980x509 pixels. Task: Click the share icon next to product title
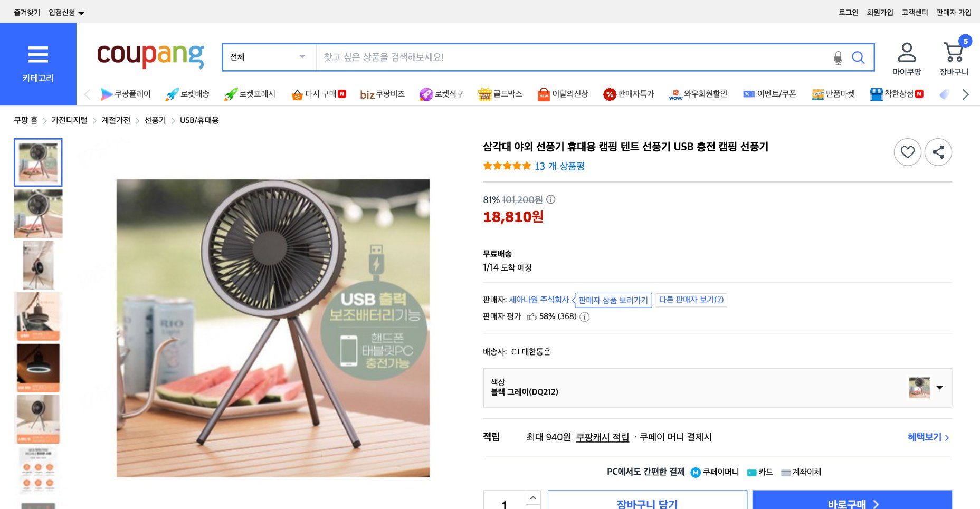coord(938,152)
